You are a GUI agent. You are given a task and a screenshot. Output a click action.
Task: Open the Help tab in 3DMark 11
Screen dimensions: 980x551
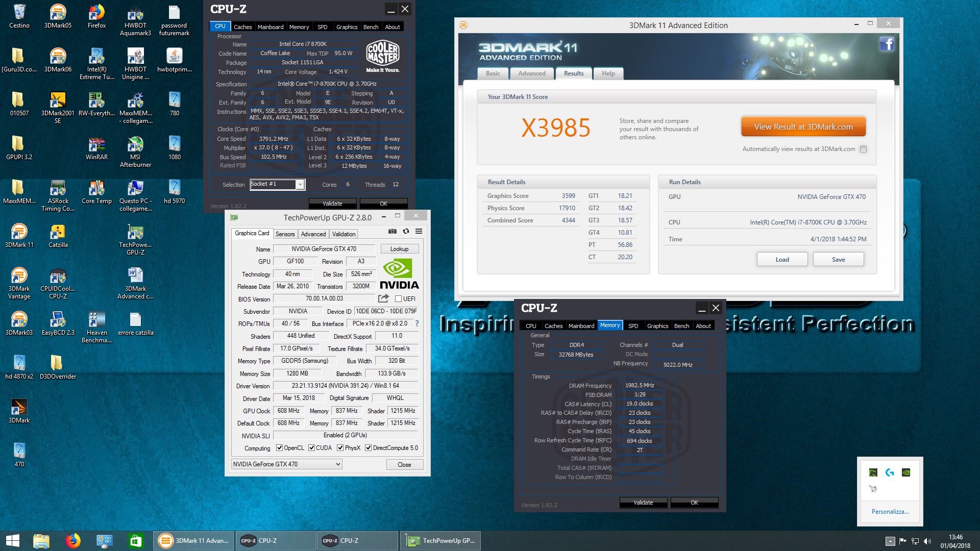tap(608, 73)
